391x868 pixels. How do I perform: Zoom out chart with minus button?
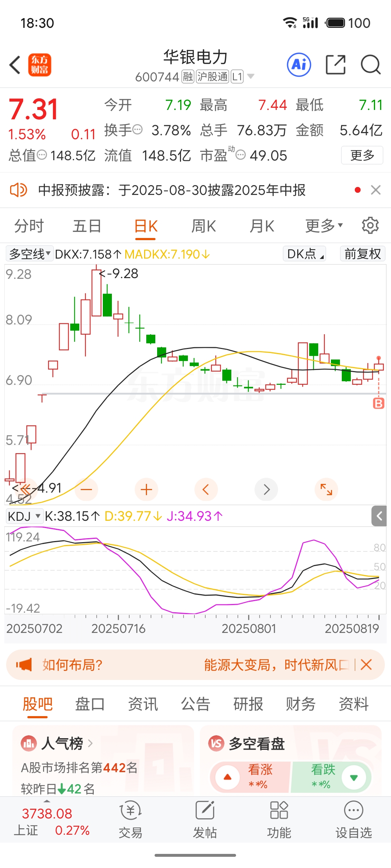click(87, 490)
